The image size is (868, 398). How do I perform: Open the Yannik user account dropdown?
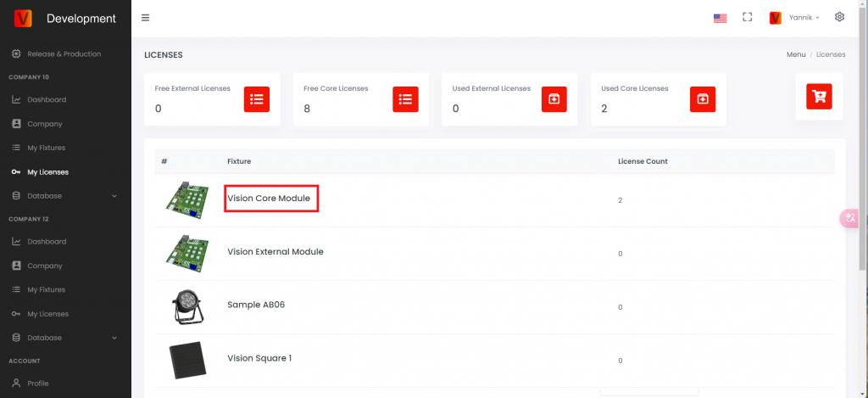tap(795, 18)
